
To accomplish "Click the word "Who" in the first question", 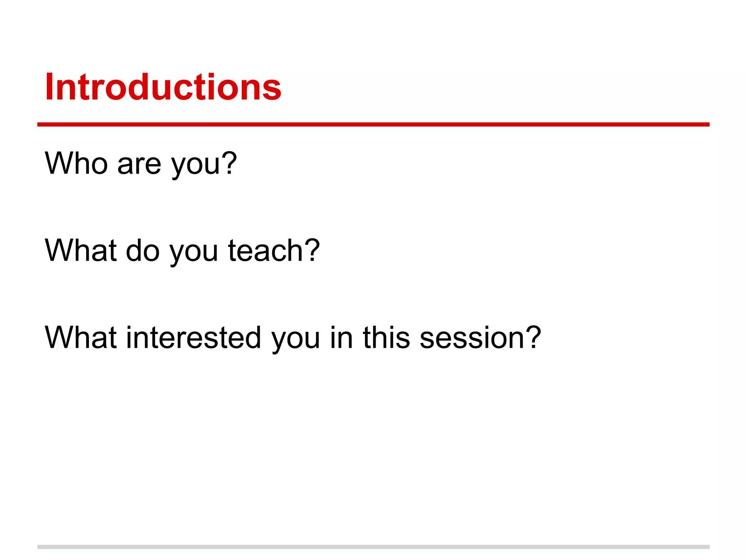I will click(x=76, y=164).
